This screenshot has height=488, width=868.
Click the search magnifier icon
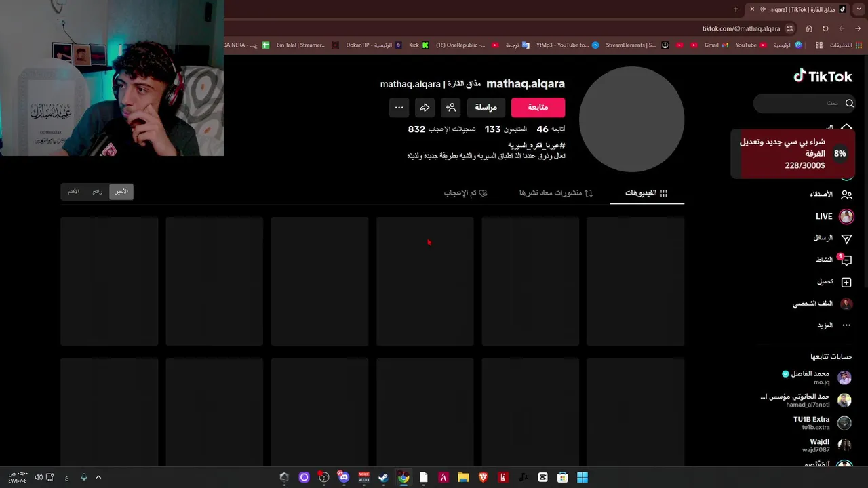point(849,103)
